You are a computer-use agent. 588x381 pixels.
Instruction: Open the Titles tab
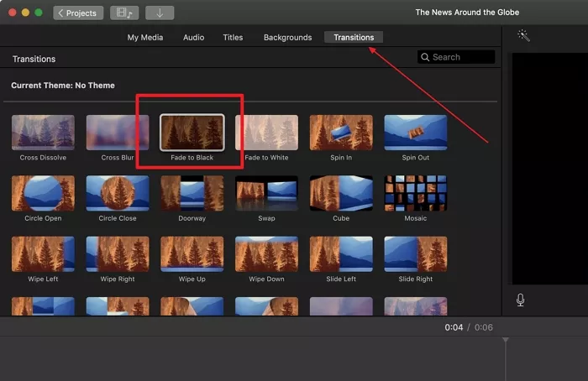(233, 38)
